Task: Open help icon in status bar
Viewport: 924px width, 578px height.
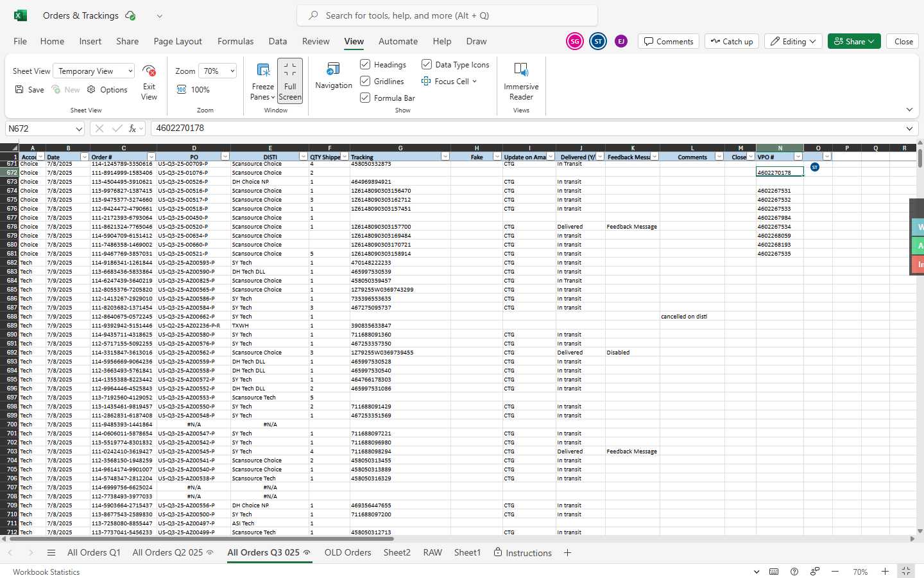Action: 794,571
